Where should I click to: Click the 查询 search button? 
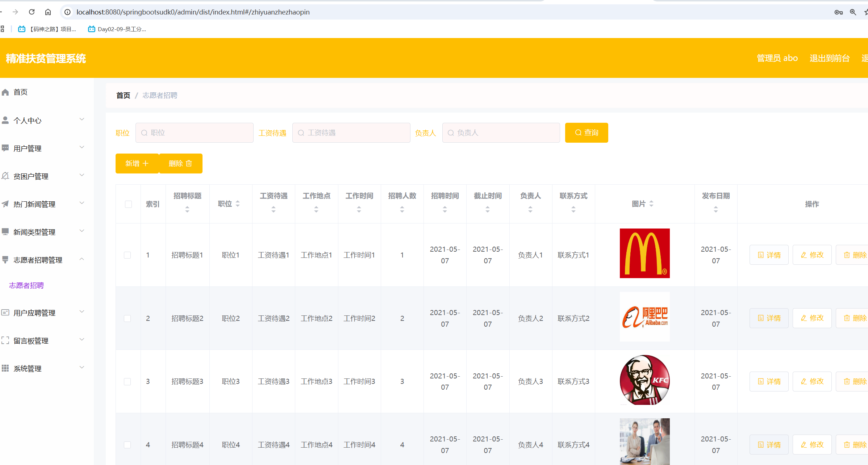pyautogui.click(x=586, y=133)
